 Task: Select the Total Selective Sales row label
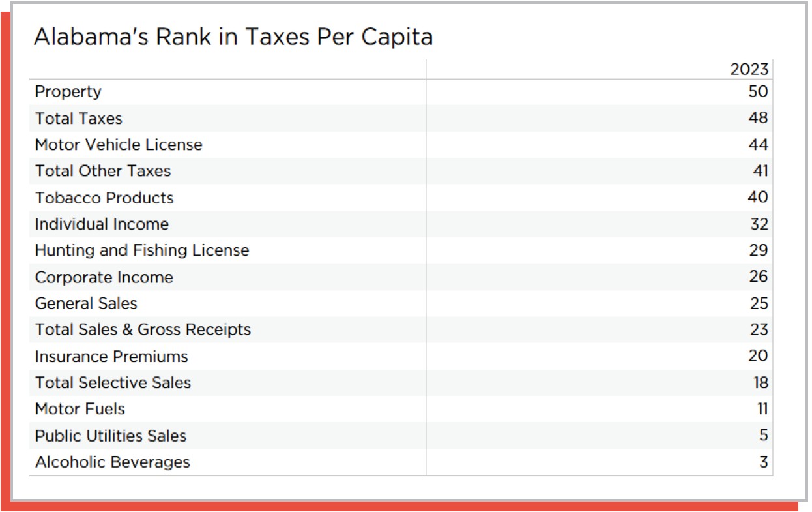[x=113, y=383]
